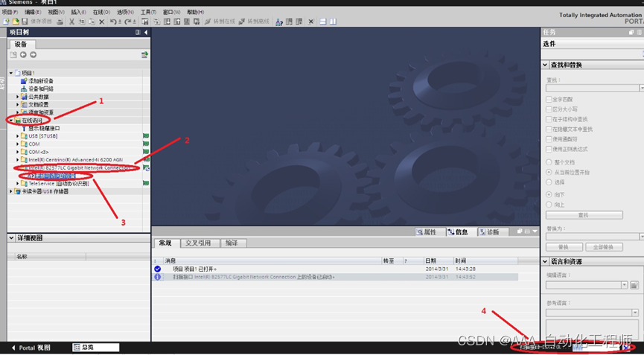
Task: Enable the 区分大小写 (match case) checkbox
Action: pos(549,109)
